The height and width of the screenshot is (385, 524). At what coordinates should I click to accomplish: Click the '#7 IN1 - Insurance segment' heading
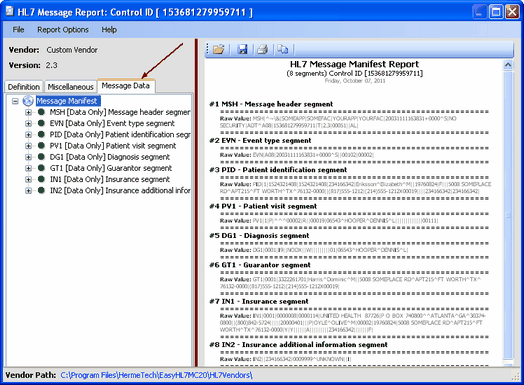[259, 301]
